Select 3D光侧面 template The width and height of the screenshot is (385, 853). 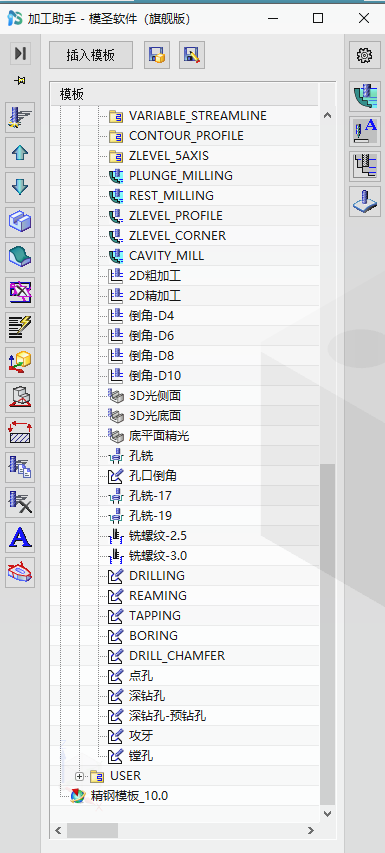click(155, 395)
